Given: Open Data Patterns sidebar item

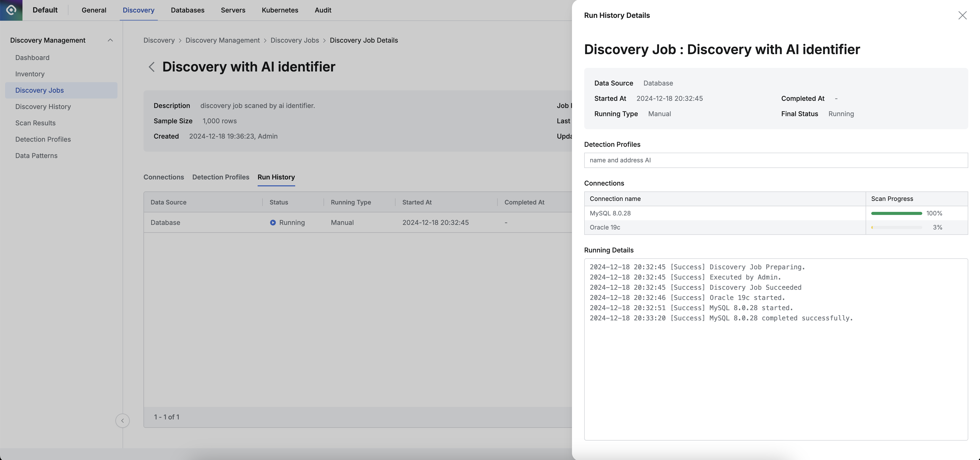Looking at the screenshot, I should click(x=36, y=156).
